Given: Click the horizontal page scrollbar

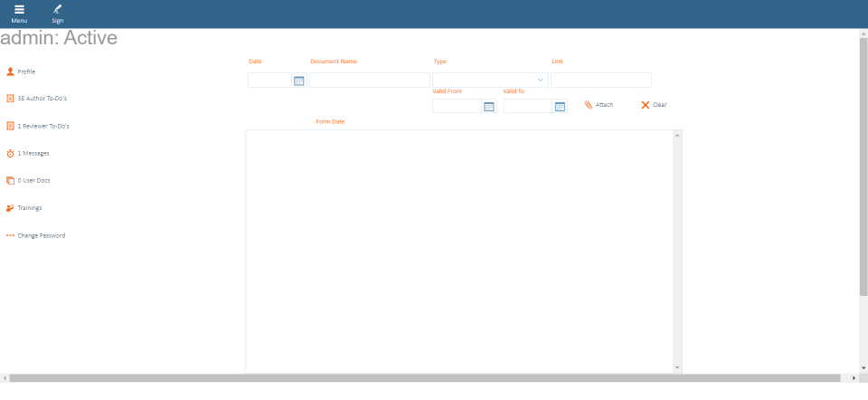Looking at the screenshot, I should (x=425, y=377).
